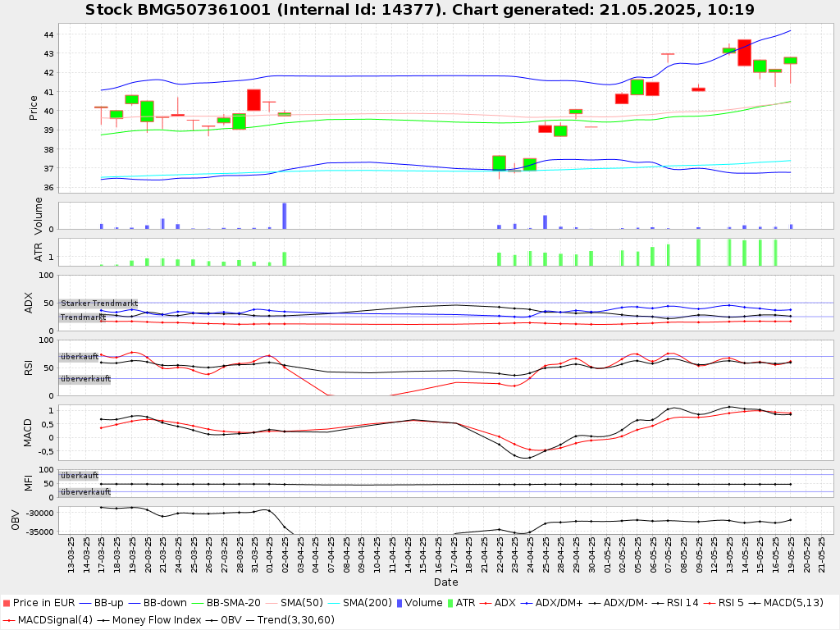Image resolution: width=840 pixels, height=630 pixels.
Task: Click the chart title with stock BMG507361001
Action: click(x=420, y=10)
